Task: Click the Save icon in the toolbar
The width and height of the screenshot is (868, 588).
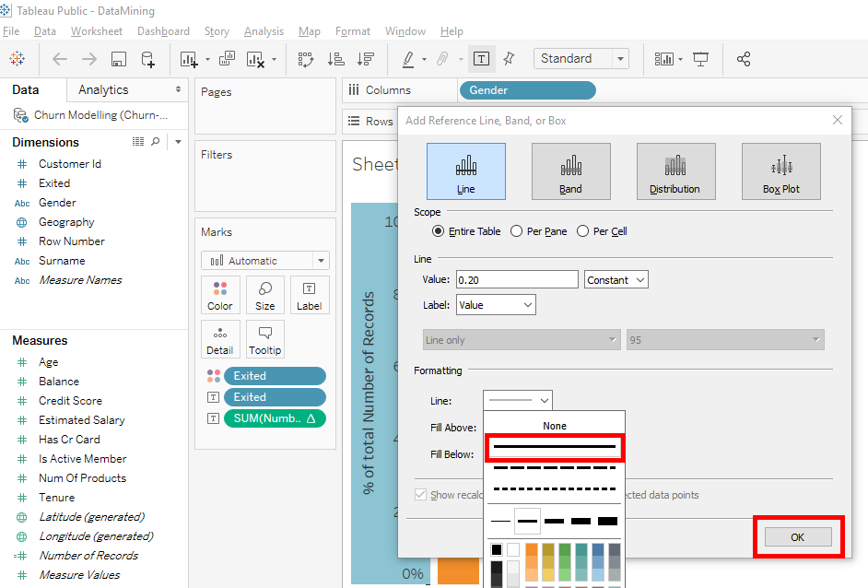Action: coord(119,59)
